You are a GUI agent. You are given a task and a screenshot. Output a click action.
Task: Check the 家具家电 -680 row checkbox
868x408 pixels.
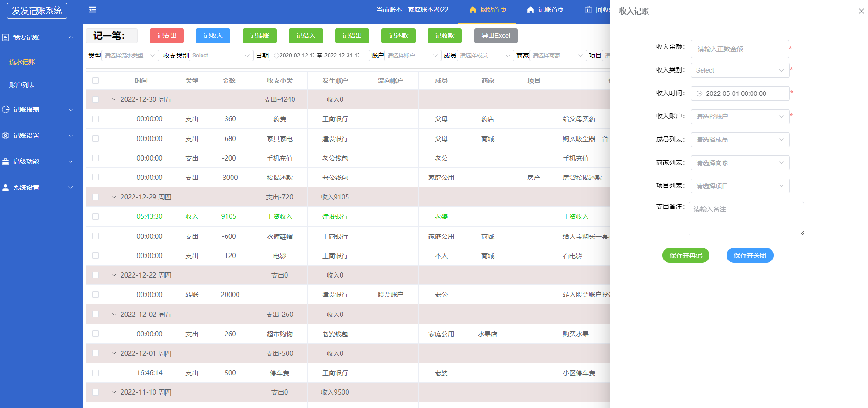96,138
